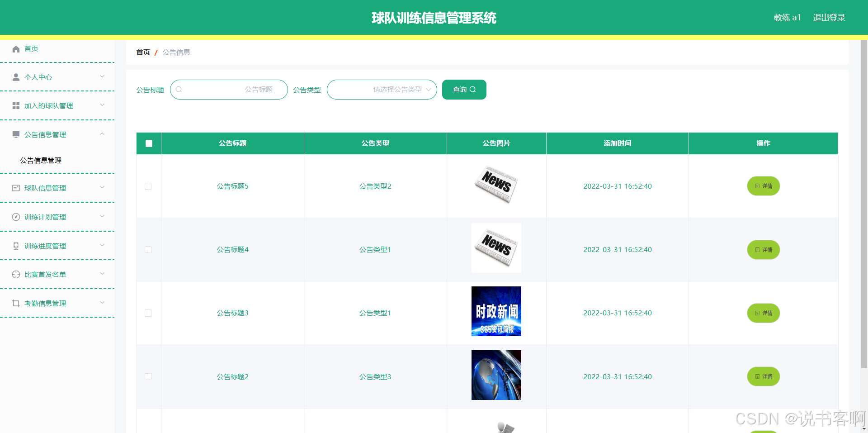Open the 首页 sidebar menu item
This screenshot has width=868, height=433.
point(57,49)
